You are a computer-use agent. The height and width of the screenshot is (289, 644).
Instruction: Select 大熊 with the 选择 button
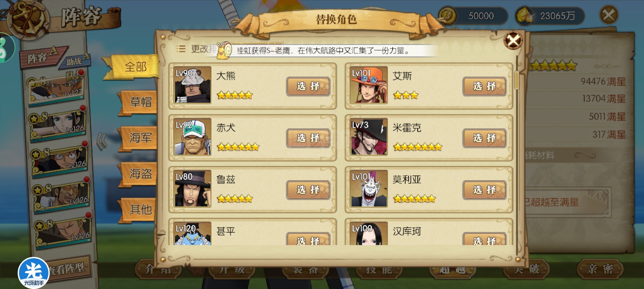pyautogui.click(x=308, y=86)
